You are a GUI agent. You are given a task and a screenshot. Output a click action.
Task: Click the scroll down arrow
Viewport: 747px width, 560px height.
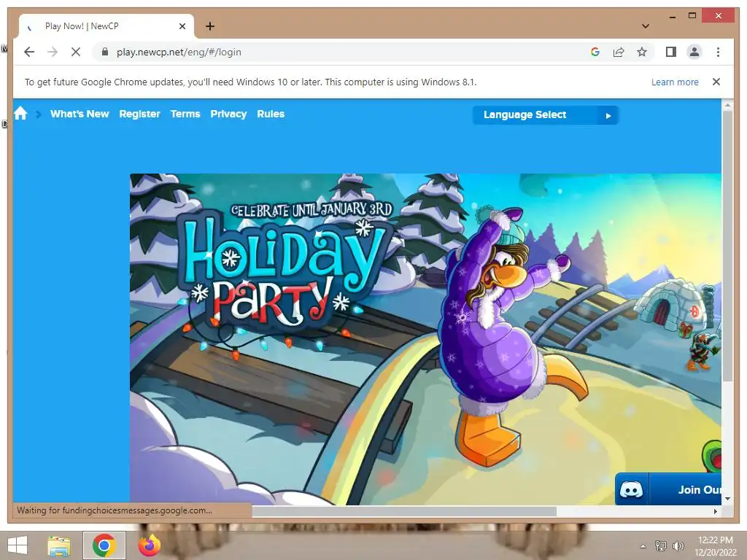(x=727, y=499)
